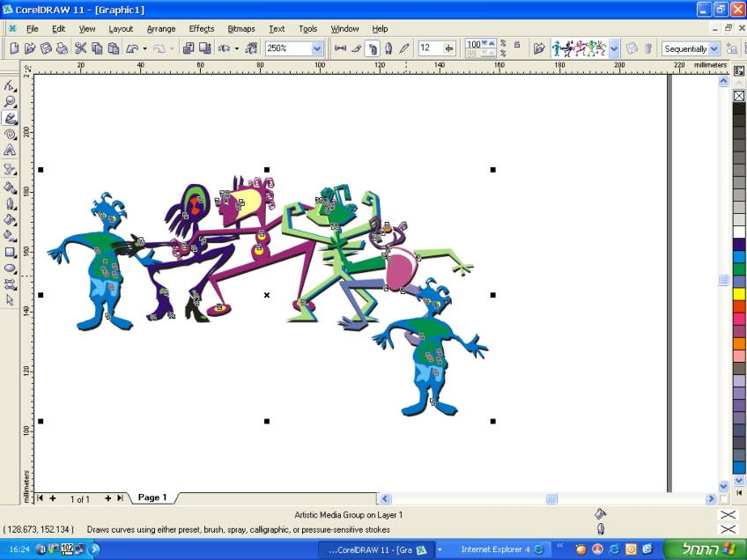The image size is (747, 560).
Task: Open the zoom level 250% dropdown
Action: tap(317, 48)
